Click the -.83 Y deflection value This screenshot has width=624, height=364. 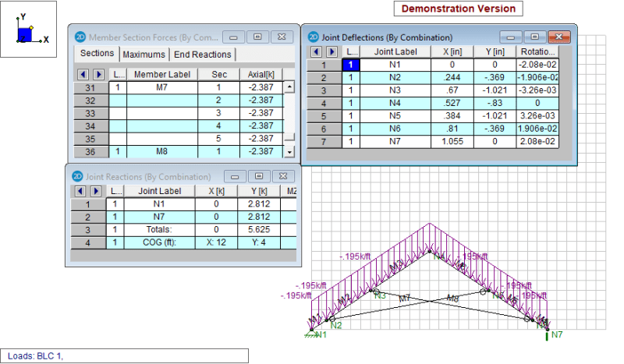(495, 103)
